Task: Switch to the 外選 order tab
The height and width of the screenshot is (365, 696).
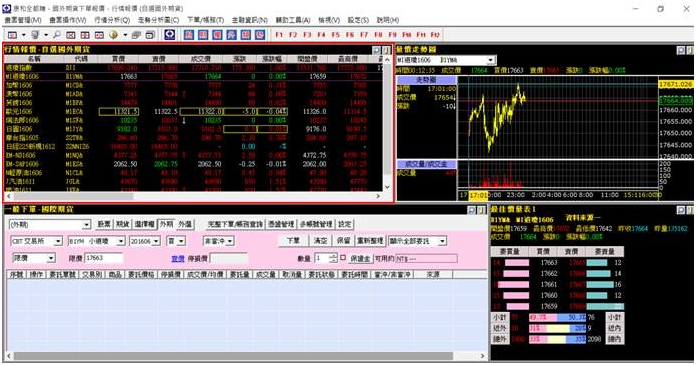Action: click(x=185, y=224)
